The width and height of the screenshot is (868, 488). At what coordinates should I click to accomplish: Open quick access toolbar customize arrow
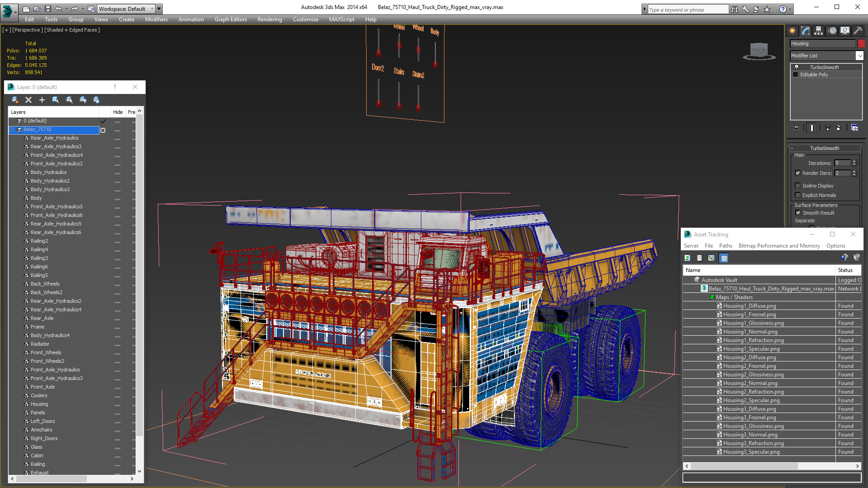click(159, 9)
